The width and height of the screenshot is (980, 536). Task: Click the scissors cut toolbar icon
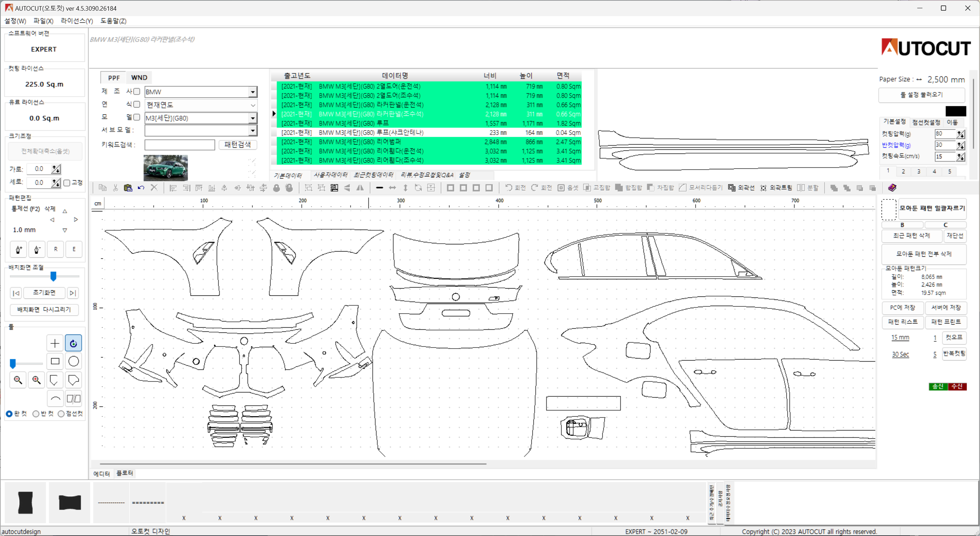coord(115,187)
